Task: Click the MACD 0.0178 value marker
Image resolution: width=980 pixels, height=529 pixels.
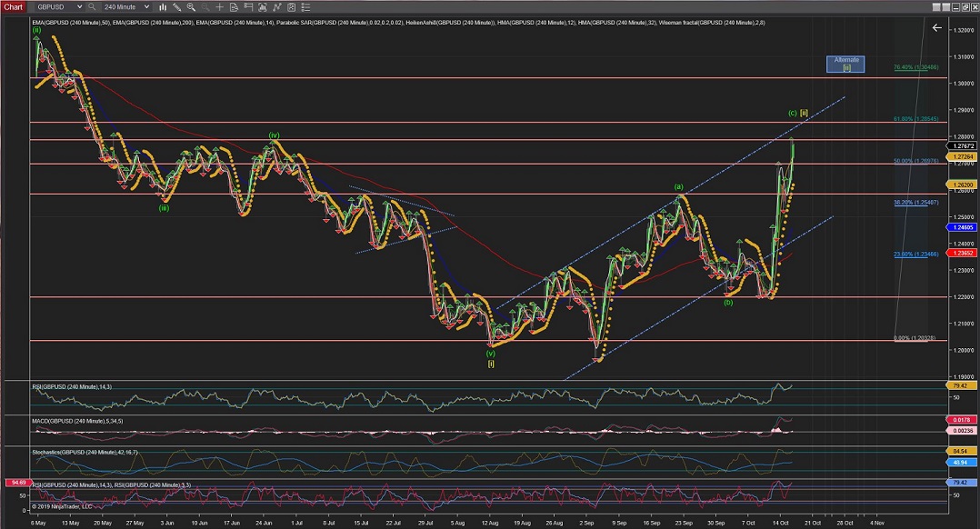Action: (962, 420)
